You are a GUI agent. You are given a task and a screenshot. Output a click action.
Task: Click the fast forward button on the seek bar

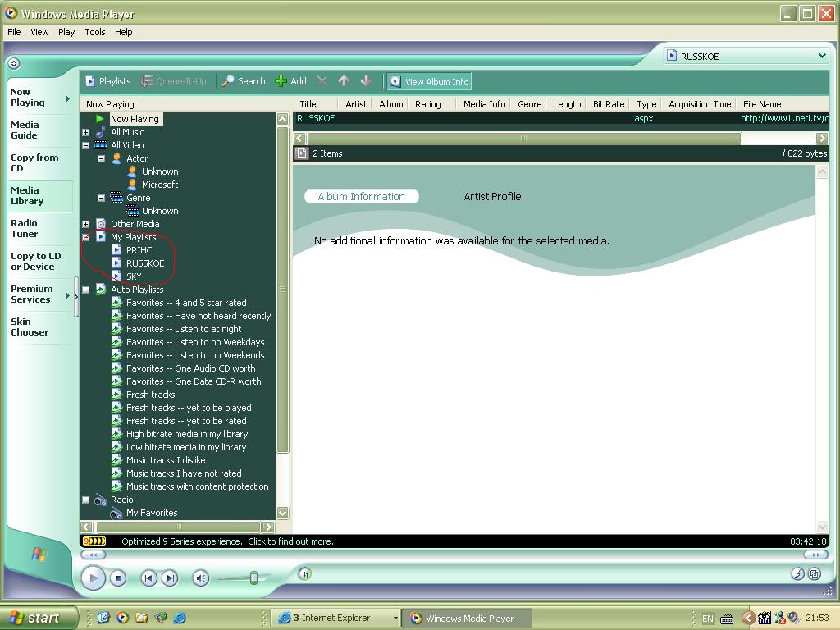coord(815,555)
